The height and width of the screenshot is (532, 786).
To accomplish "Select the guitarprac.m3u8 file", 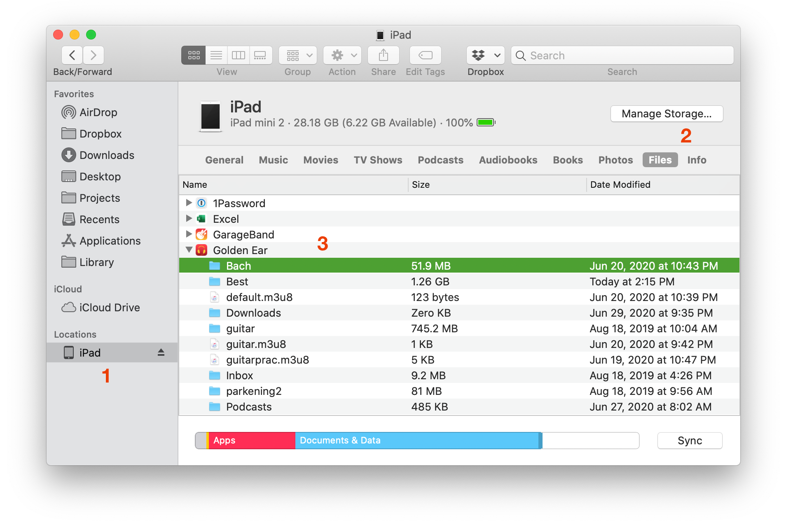I will (459, 359).
